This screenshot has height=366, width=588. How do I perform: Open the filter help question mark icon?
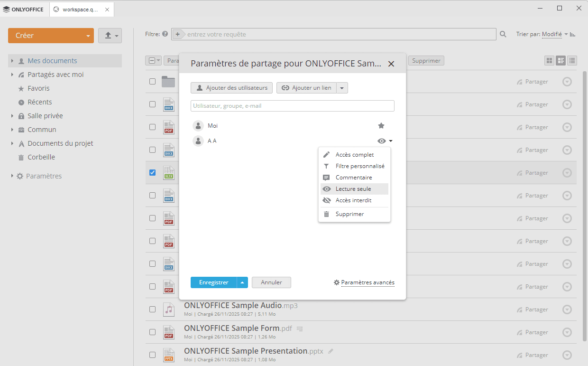[165, 34]
